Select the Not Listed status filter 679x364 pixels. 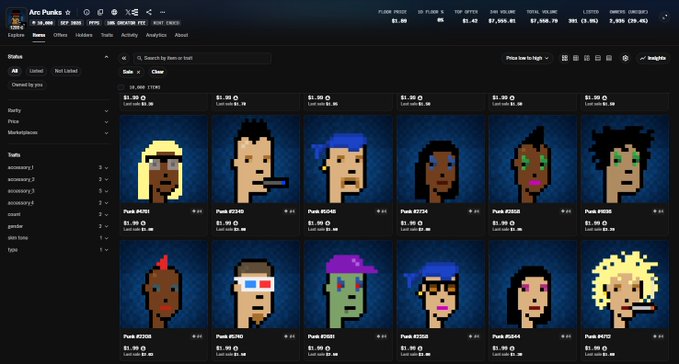[66, 71]
